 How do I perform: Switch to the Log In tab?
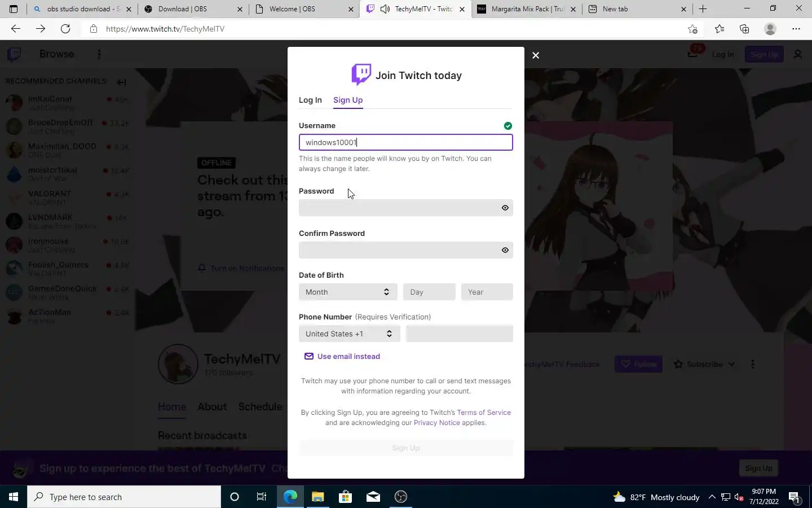(310, 100)
